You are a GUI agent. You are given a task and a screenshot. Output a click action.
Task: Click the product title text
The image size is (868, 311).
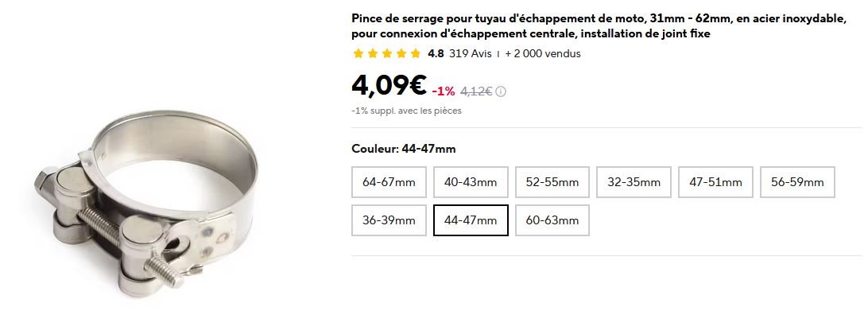[599, 26]
